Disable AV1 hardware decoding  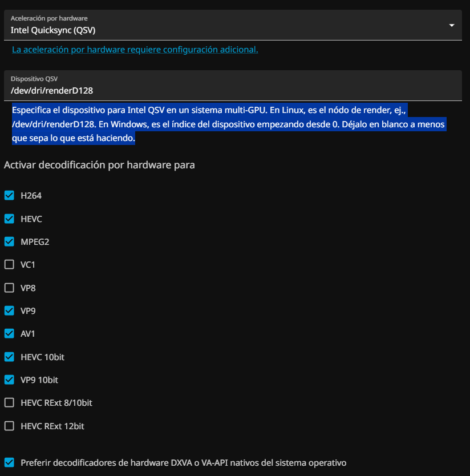pos(9,333)
